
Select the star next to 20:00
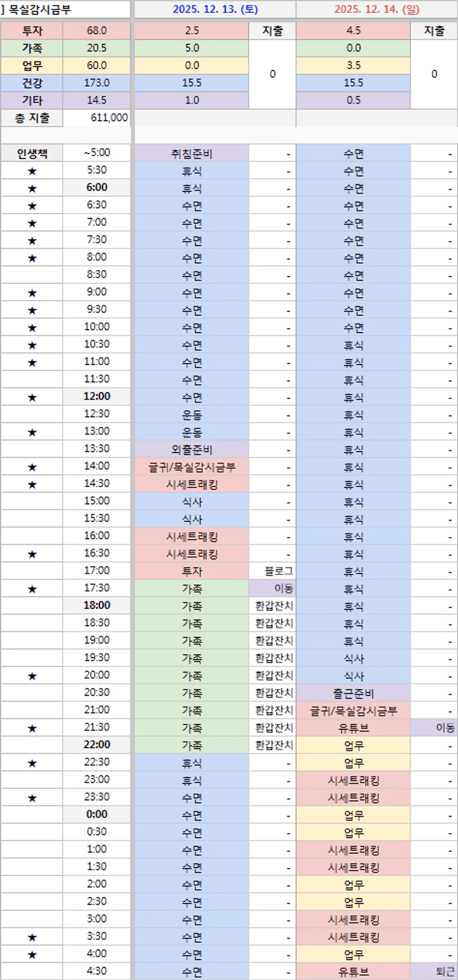pos(32,676)
